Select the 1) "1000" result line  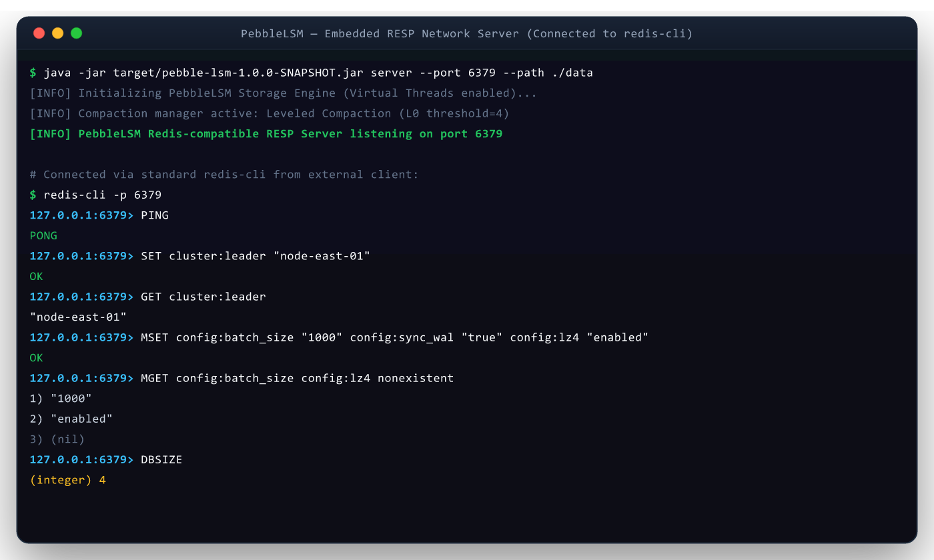point(61,399)
